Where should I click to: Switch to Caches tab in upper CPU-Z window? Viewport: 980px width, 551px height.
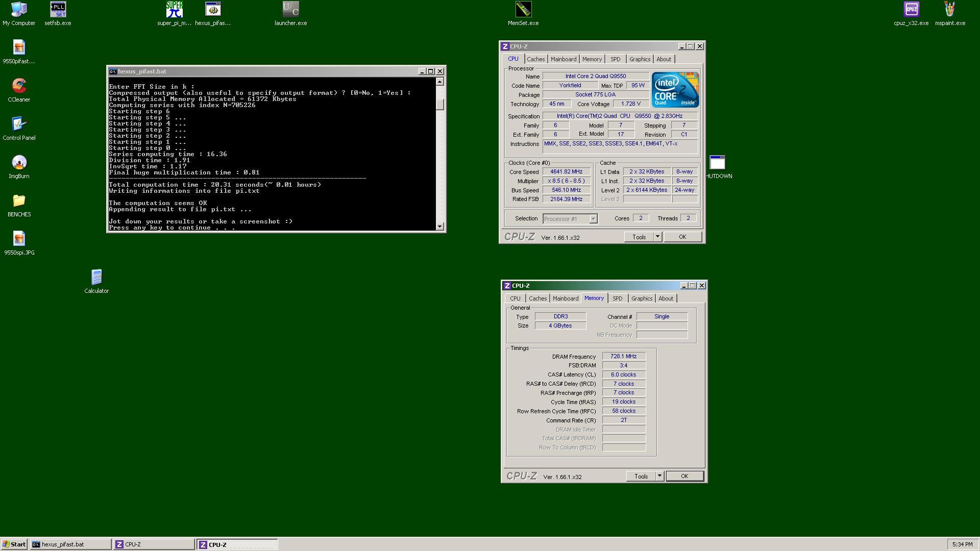click(x=535, y=59)
